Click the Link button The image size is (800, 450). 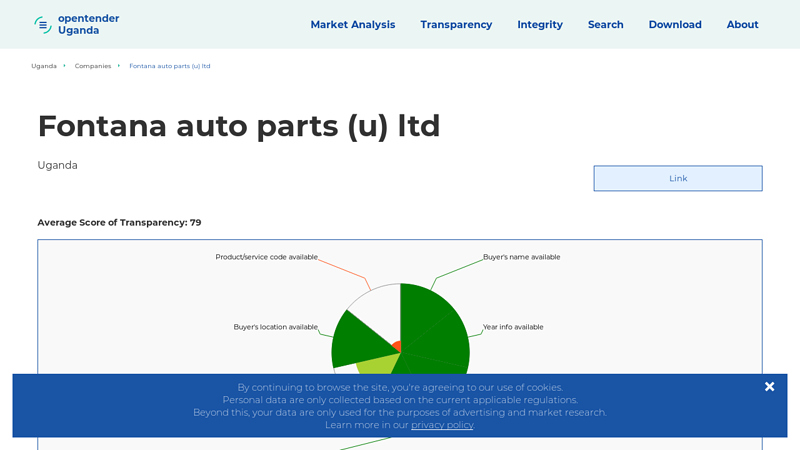click(678, 178)
